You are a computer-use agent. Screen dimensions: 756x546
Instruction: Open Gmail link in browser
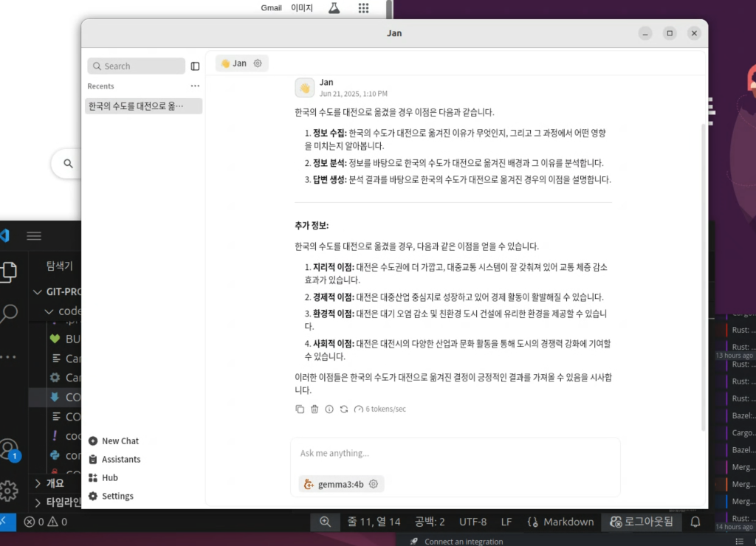[271, 7]
